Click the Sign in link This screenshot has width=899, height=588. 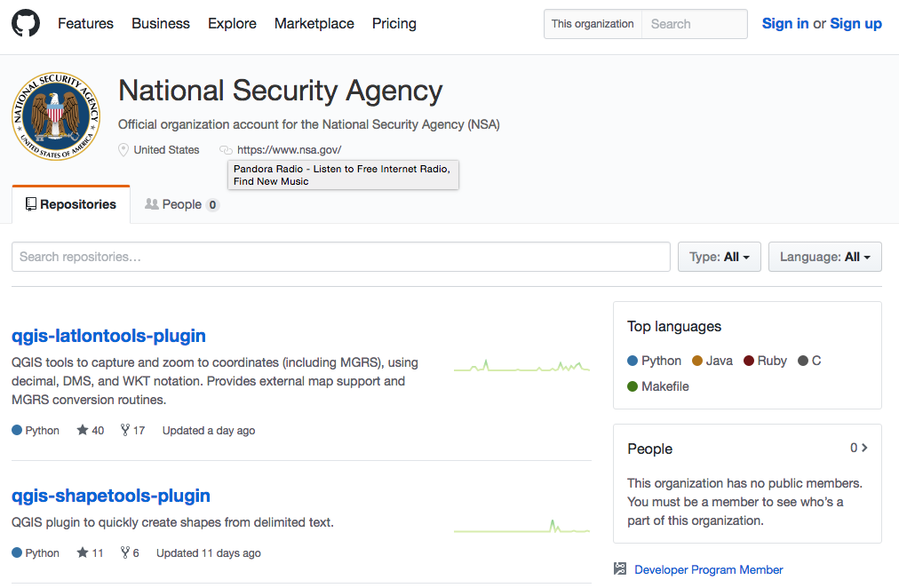[x=785, y=23]
